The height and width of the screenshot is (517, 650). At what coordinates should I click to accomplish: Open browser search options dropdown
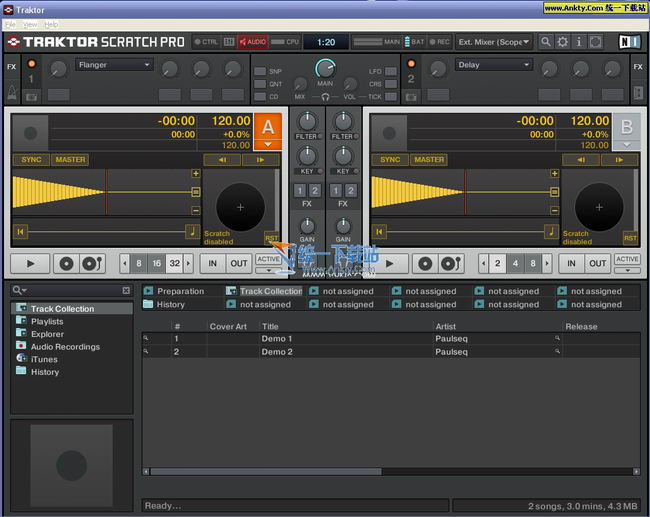click(19, 290)
